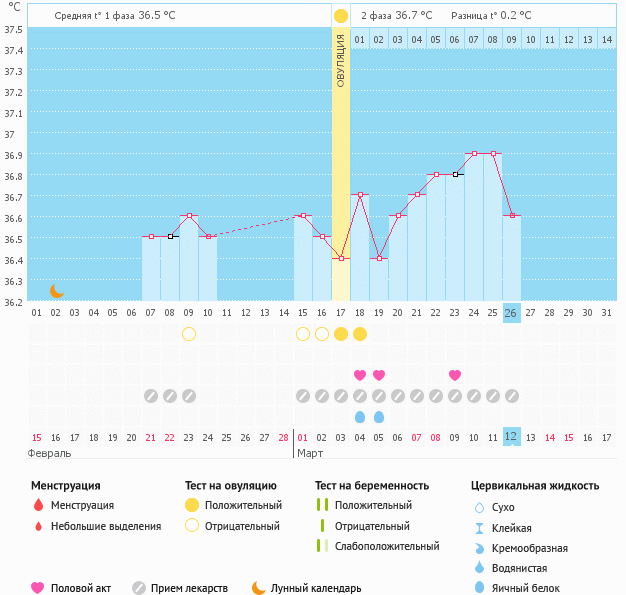The image size is (626, 595).
Task: Click the red Менструация drop legend icon
Action: [x=38, y=506]
